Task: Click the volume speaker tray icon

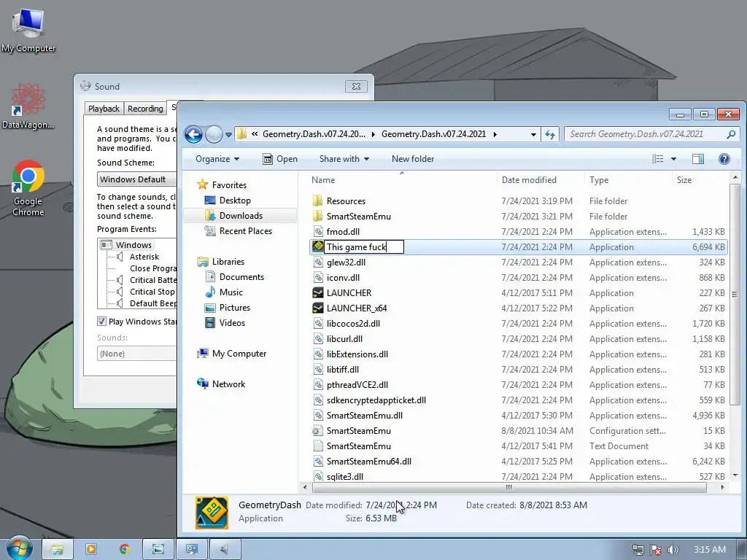Action: tap(673, 550)
